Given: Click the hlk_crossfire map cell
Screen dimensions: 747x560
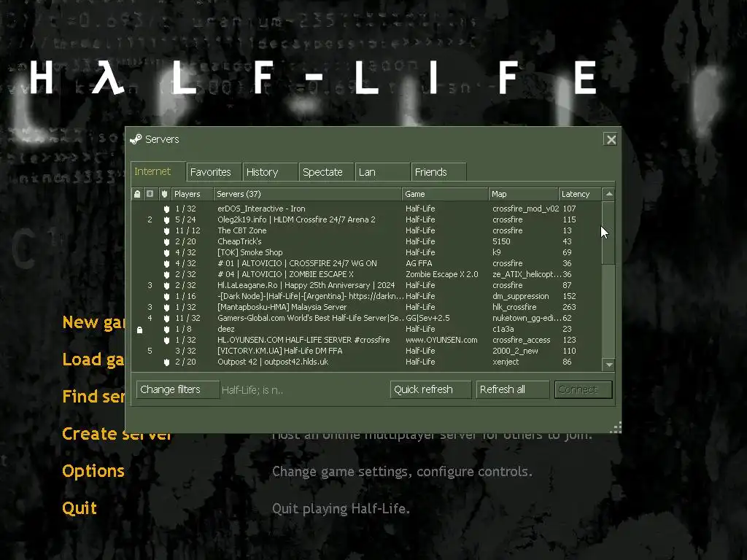Looking at the screenshot, I should click(514, 308).
